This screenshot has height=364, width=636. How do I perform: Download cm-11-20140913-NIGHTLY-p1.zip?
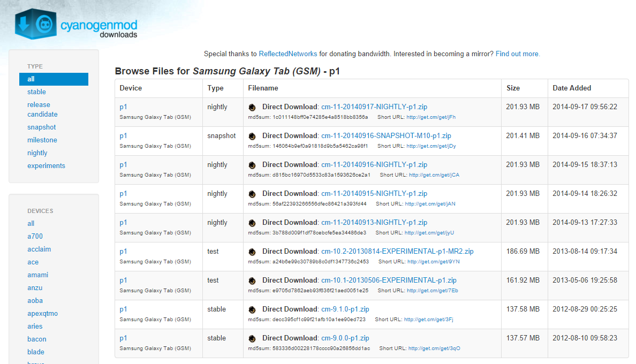click(374, 223)
